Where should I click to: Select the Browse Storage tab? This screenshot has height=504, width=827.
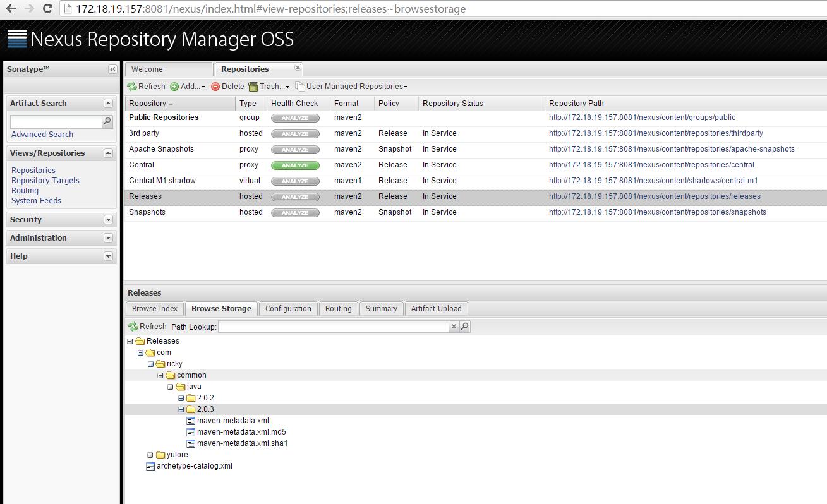[x=221, y=309]
